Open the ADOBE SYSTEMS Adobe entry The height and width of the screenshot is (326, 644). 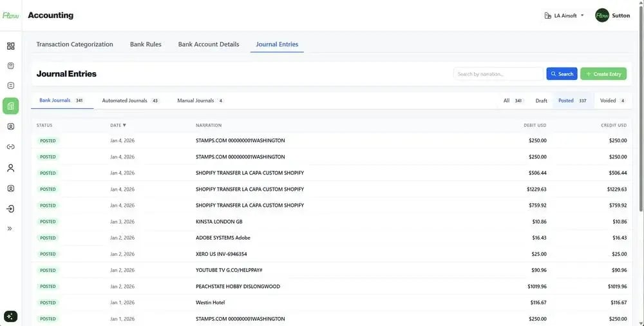click(332, 238)
